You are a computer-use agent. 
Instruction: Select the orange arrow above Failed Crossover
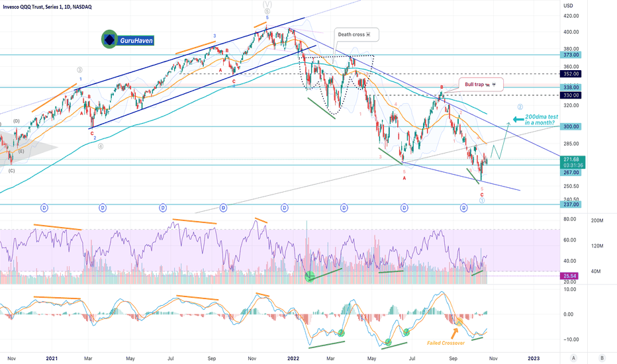[x=454, y=334]
